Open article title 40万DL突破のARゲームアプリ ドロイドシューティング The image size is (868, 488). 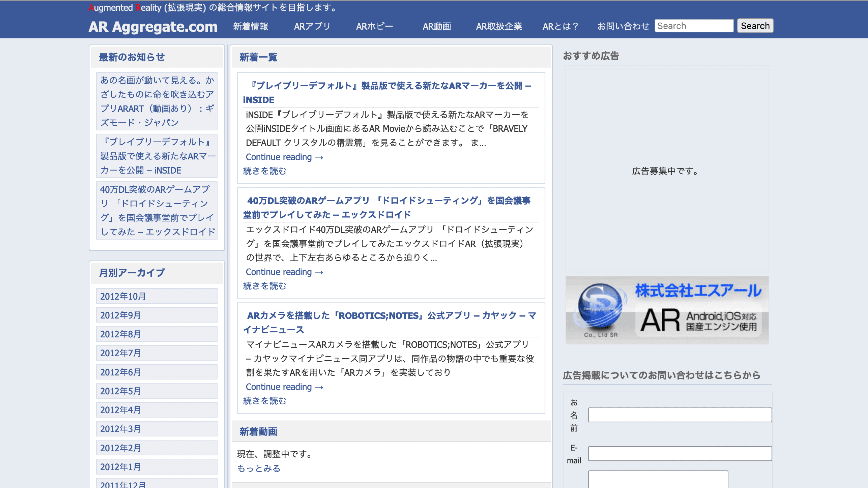pyautogui.click(x=387, y=207)
